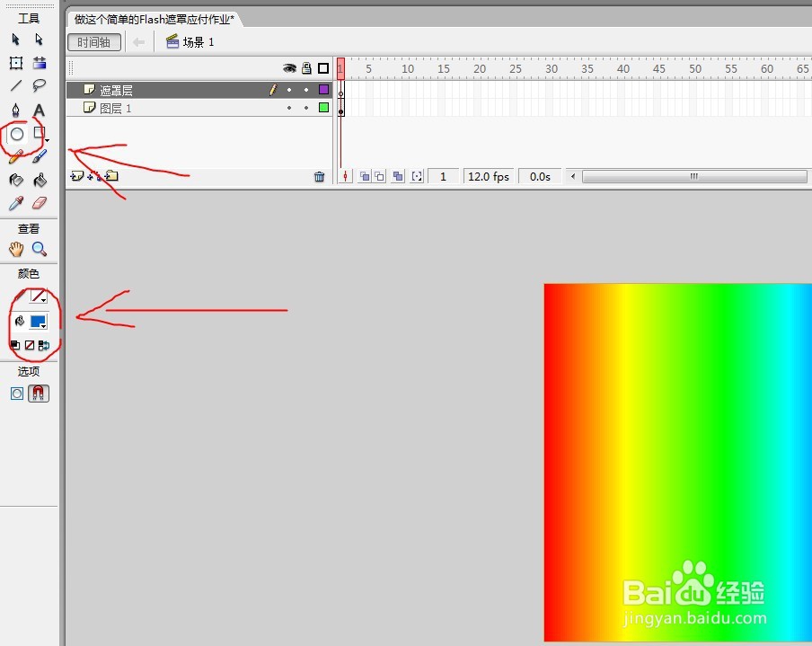The width and height of the screenshot is (812, 646).
Task: Open blue fill color swatch picker
Action: click(39, 322)
